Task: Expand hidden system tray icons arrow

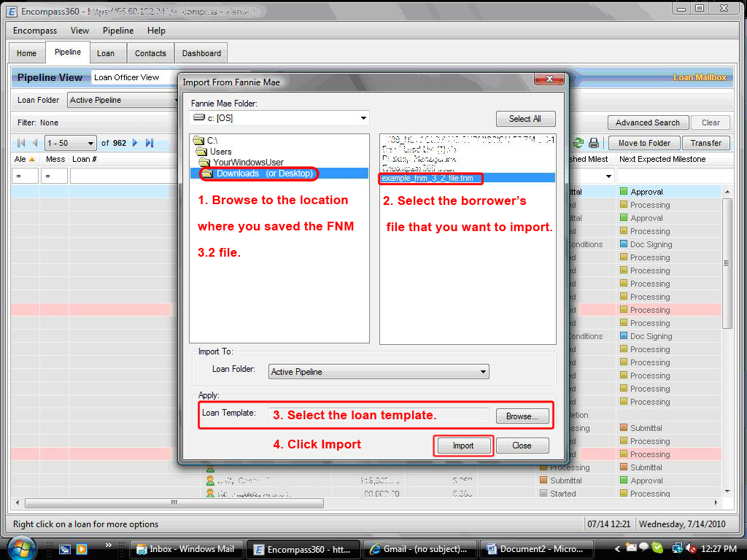Action: 617,549
